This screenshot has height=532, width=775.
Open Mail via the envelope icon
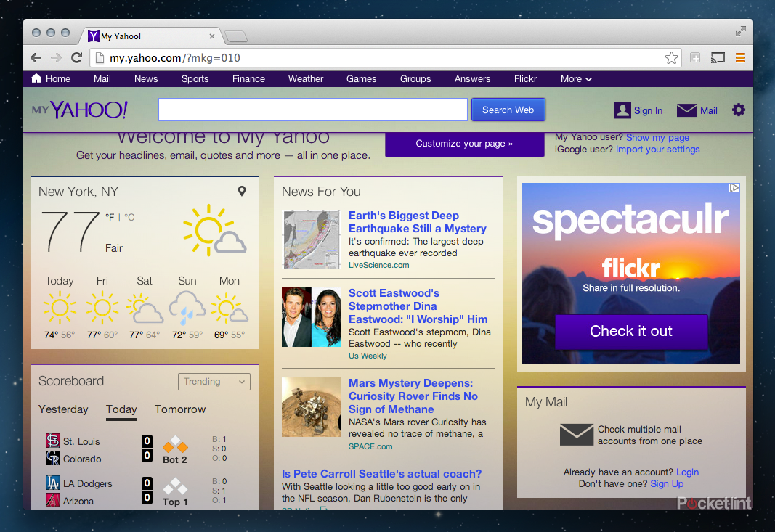(686, 110)
